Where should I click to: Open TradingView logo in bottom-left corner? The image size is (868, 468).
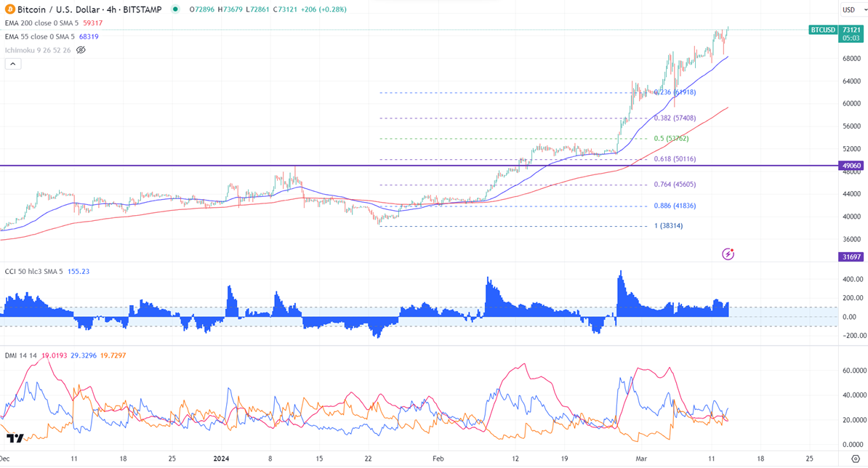point(15,438)
